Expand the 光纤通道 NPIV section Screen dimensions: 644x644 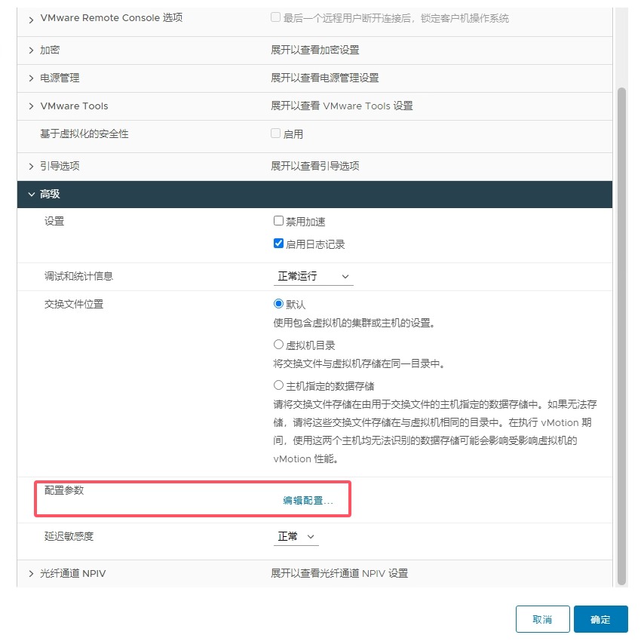tap(31, 574)
